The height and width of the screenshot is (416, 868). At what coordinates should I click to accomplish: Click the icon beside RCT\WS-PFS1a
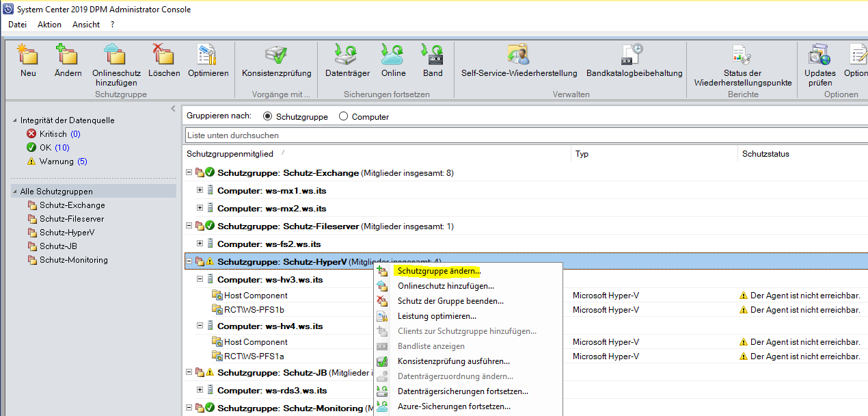[x=217, y=356]
